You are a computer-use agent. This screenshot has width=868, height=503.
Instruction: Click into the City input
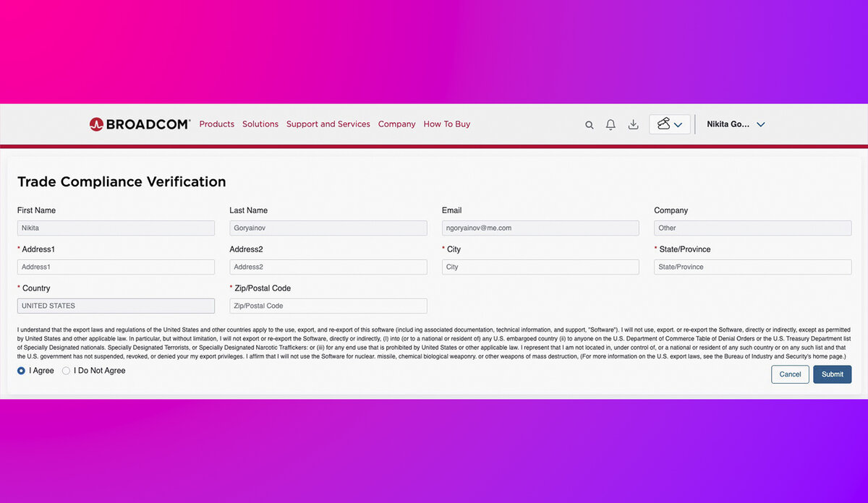(540, 267)
